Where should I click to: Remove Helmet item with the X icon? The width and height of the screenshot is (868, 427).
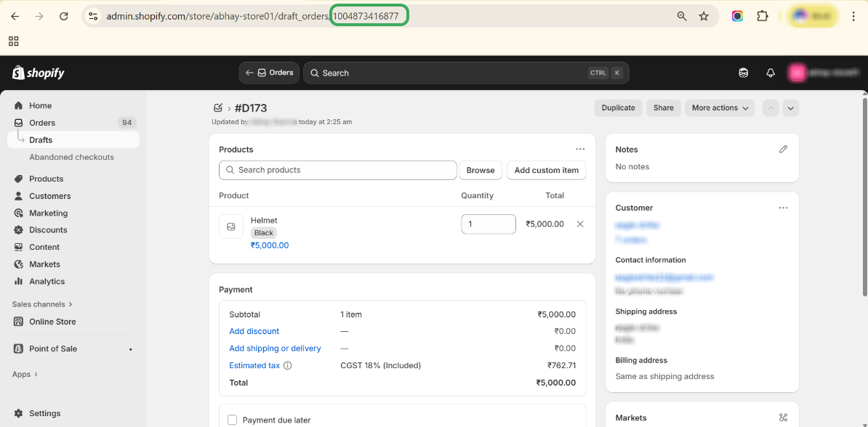pyautogui.click(x=580, y=224)
